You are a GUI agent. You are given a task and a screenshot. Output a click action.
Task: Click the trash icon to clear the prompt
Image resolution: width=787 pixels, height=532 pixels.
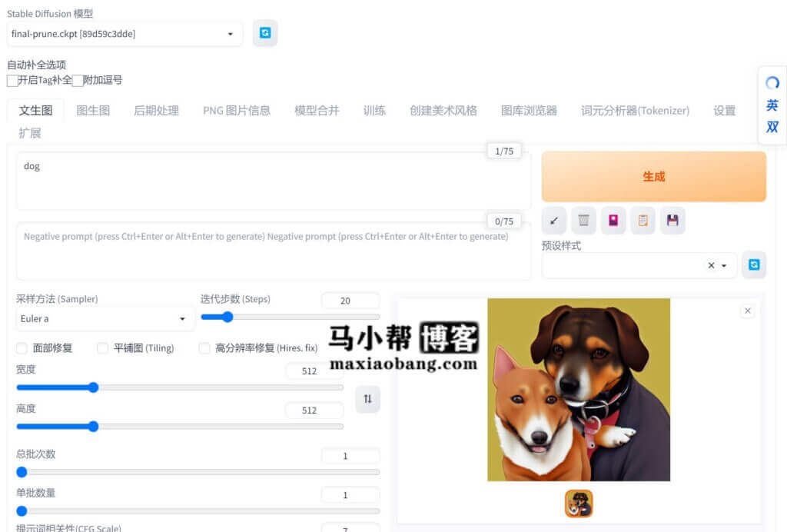pyautogui.click(x=583, y=221)
